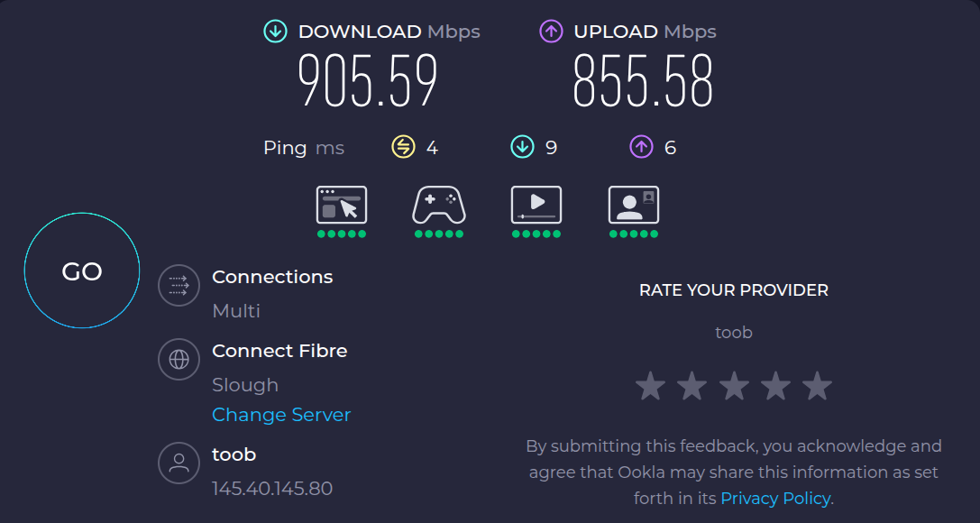Click the upload arrow icon beside UPLOAD
980x523 pixels.
coord(551,32)
